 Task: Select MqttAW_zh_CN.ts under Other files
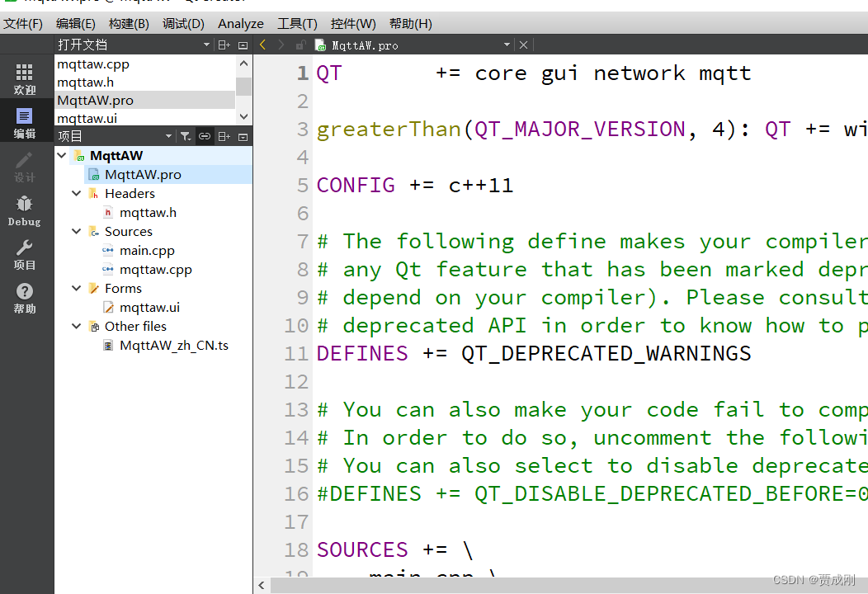click(x=174, y=346)
